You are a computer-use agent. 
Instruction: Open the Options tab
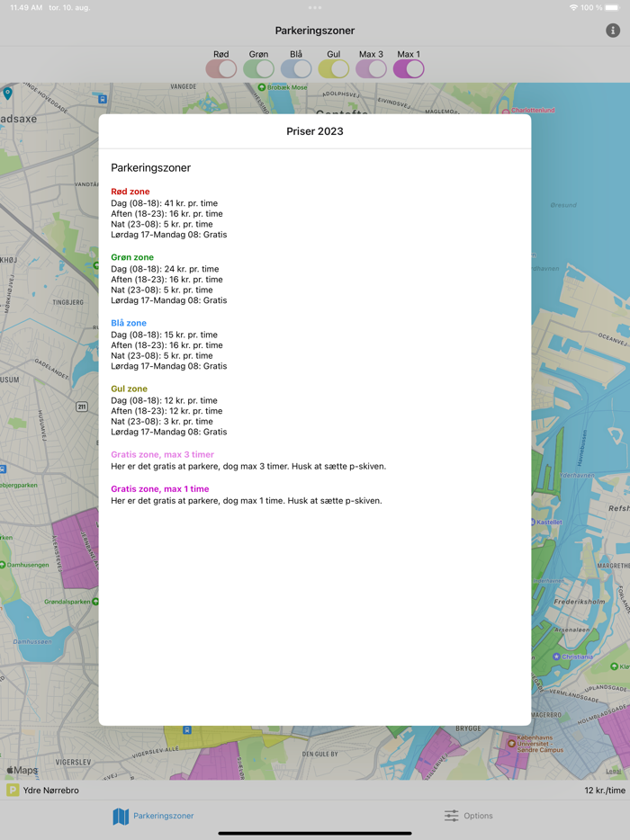469,816
